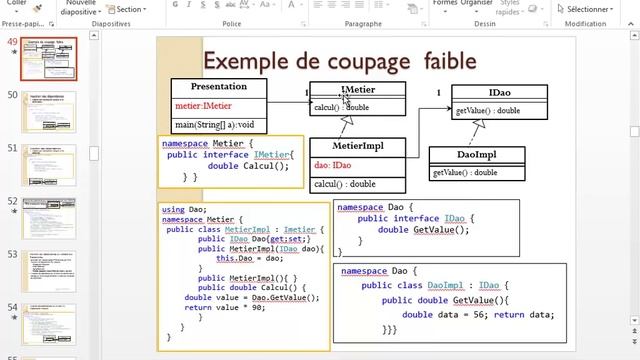
Task: Select slide 51 thumbnail
Action: click(49, 165)
